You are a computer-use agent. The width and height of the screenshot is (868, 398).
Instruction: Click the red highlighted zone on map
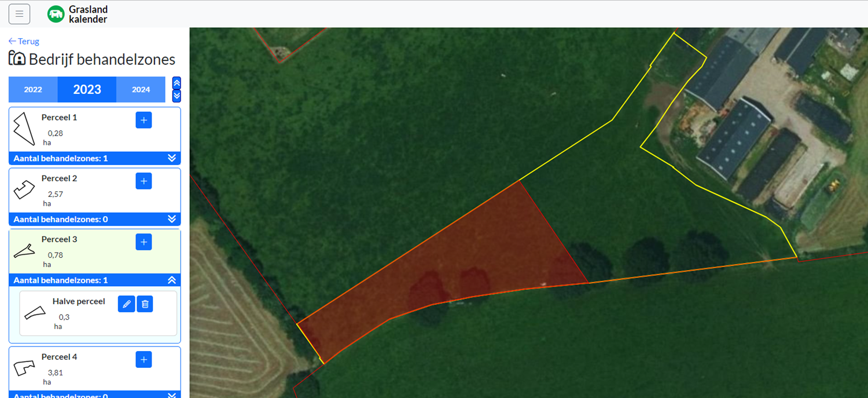click(446, 266)
